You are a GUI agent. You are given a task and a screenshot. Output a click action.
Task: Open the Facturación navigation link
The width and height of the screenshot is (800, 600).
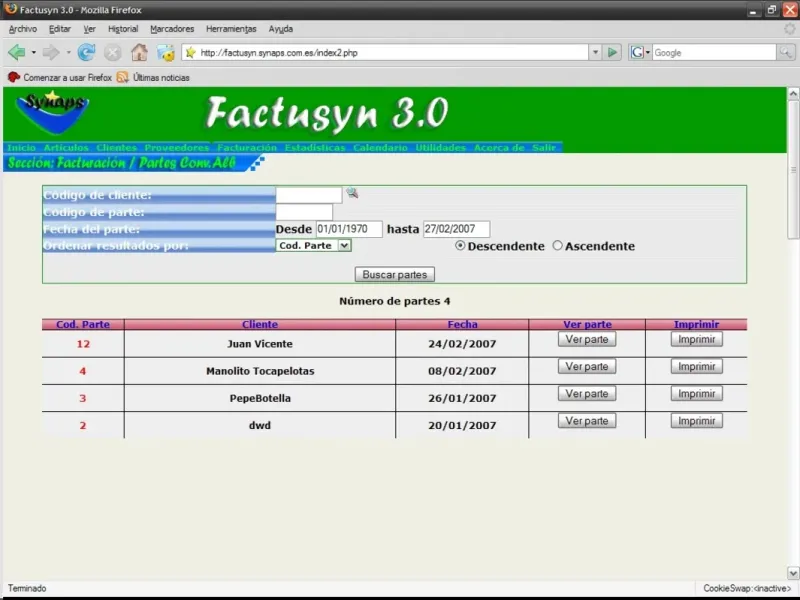247,147
